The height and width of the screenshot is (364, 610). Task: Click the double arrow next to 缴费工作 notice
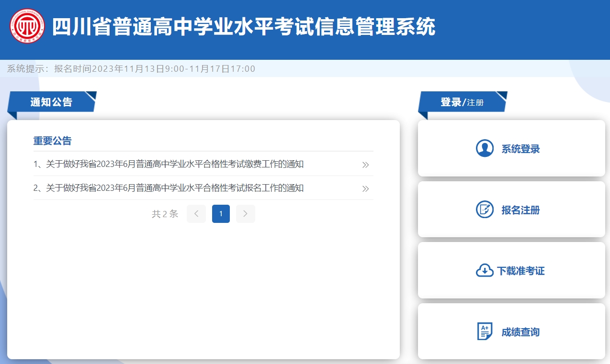365,165
